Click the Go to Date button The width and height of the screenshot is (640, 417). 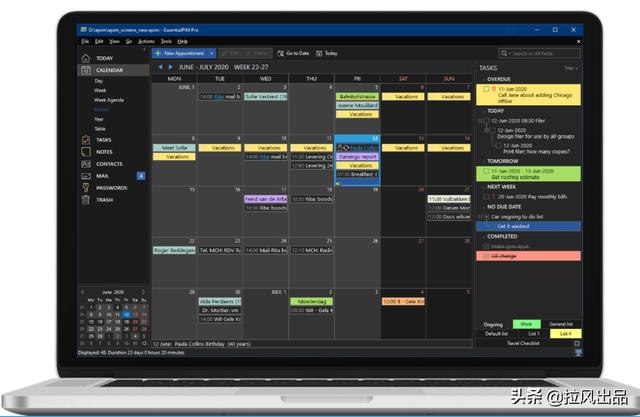[293, 53]
